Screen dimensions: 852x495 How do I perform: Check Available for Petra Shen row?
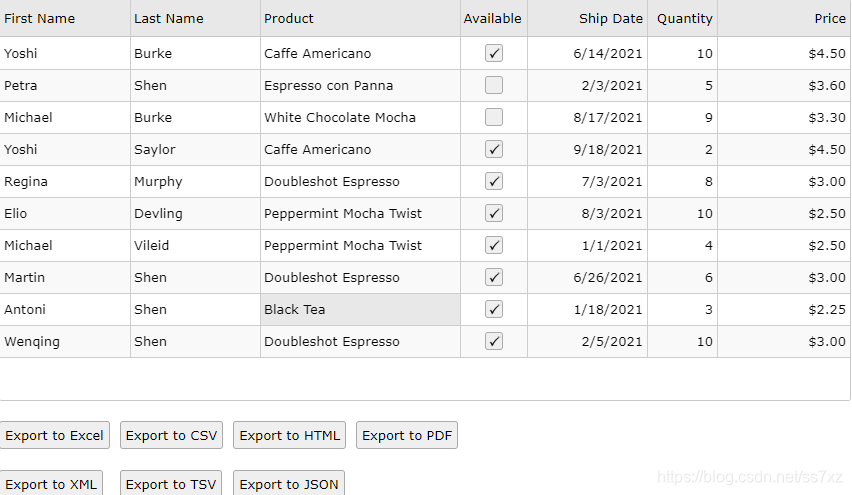pos(494,86)
